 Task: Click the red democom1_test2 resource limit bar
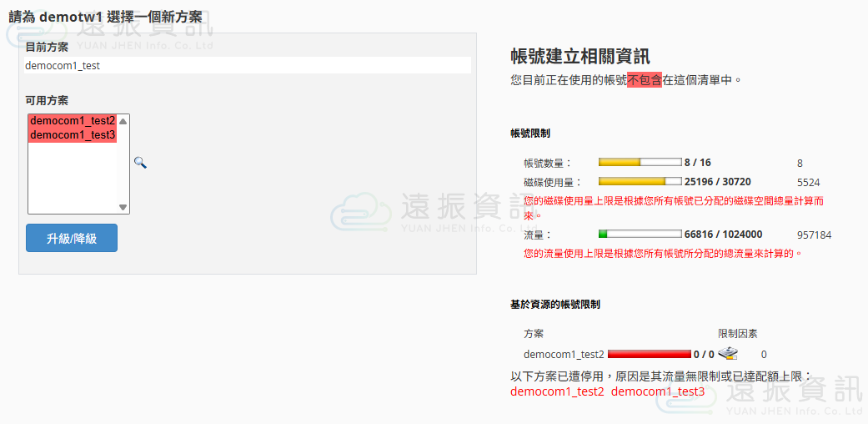[x=649, y=354]
